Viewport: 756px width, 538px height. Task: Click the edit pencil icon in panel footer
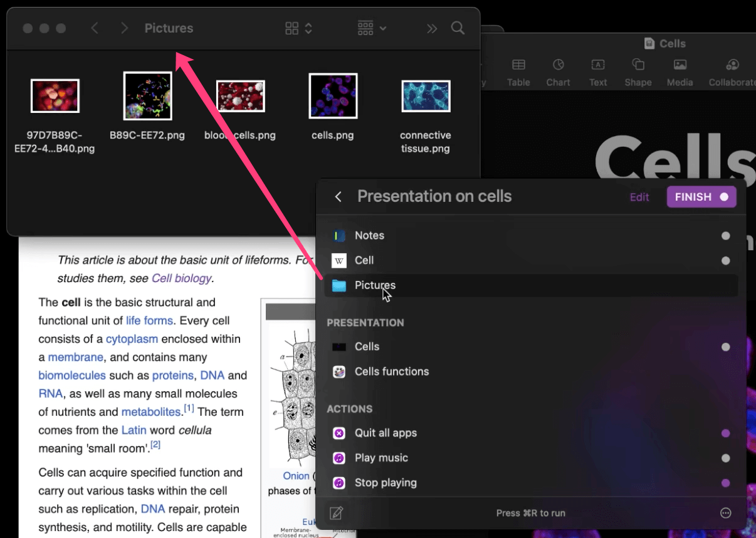pos(336,514)
